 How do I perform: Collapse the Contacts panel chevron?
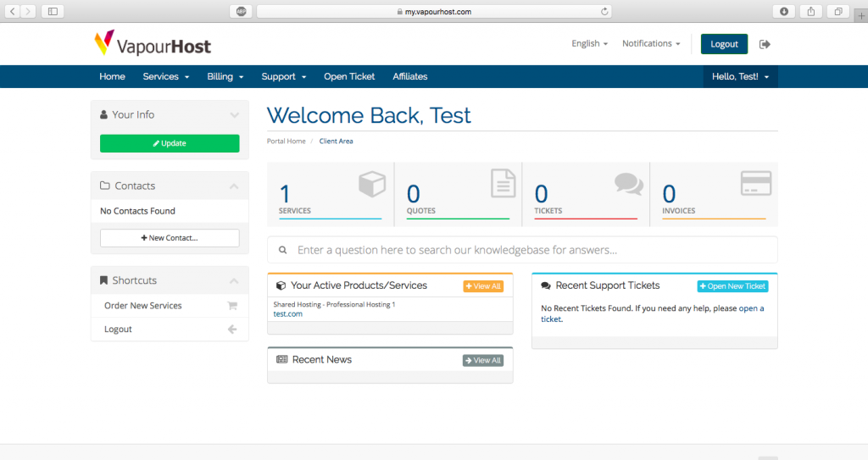234,186
